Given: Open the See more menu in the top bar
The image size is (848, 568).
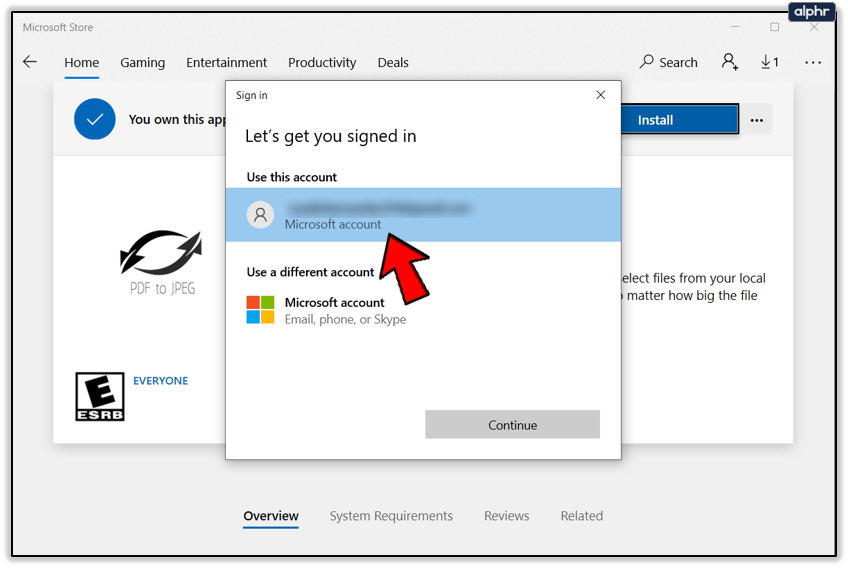Looking at the screenshot, I should (x=812, y=63).
